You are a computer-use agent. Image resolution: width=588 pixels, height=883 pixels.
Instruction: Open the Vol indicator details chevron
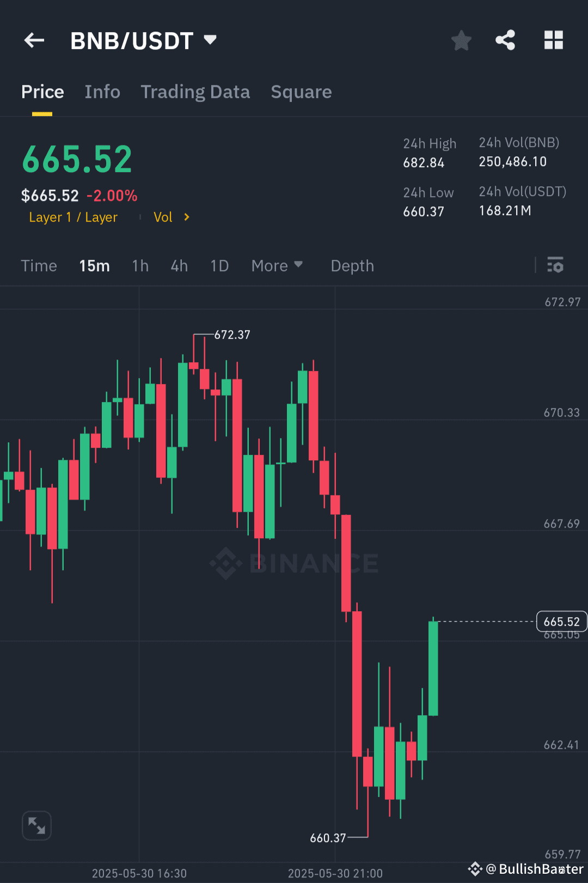point(186,217)
